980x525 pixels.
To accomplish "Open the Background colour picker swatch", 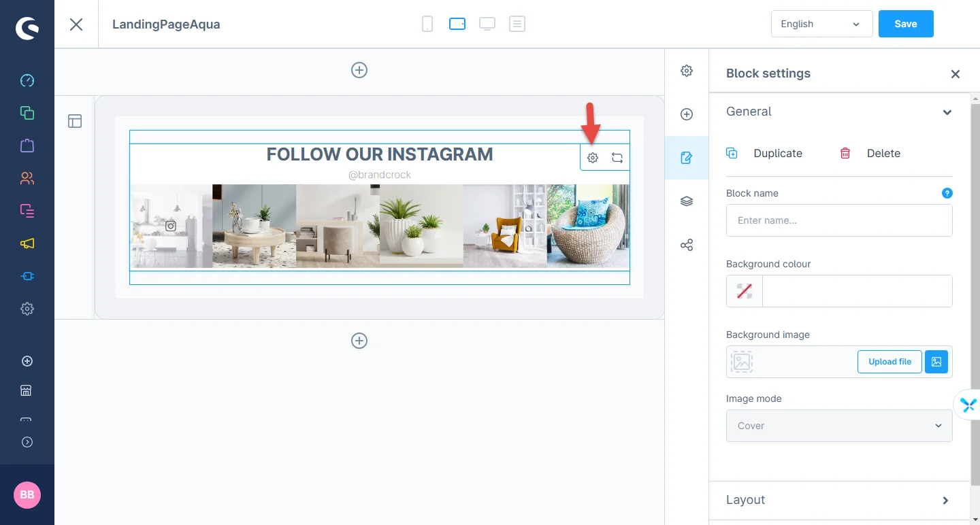I will point(745,291).
